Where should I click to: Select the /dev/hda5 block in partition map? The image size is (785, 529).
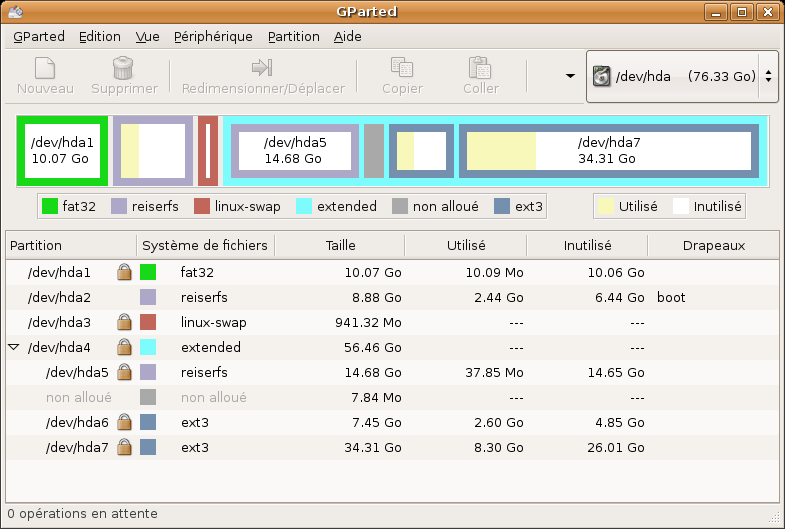click(295, 151)
